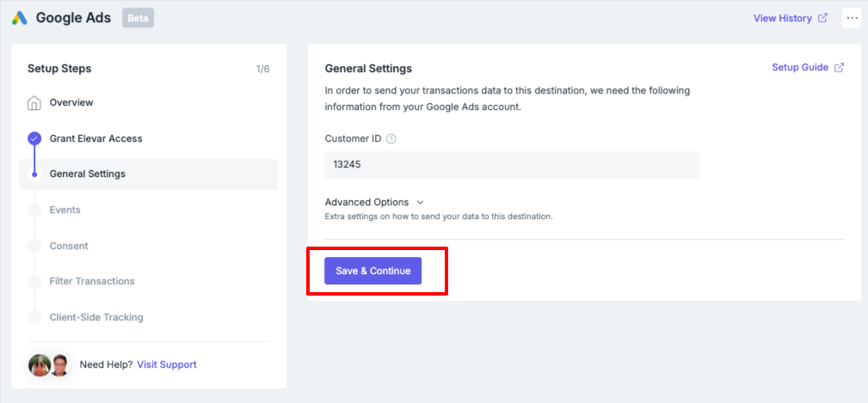Click the General Settings panel heading

click(368, 69)
